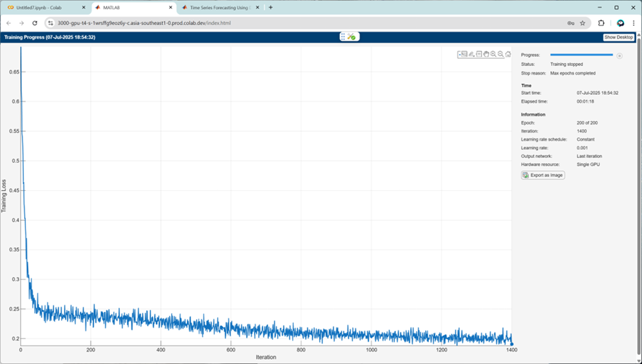This screenshot has width=642, height=364.
Task: Restore the plot view with home icon
Action: [508, 54]
